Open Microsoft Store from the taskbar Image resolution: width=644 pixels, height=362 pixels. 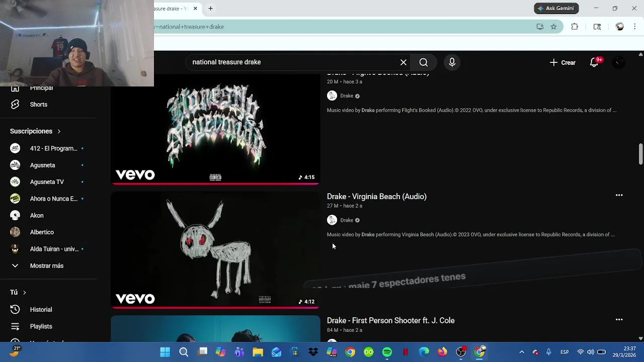pyautogui.click(x=295, y=352)
